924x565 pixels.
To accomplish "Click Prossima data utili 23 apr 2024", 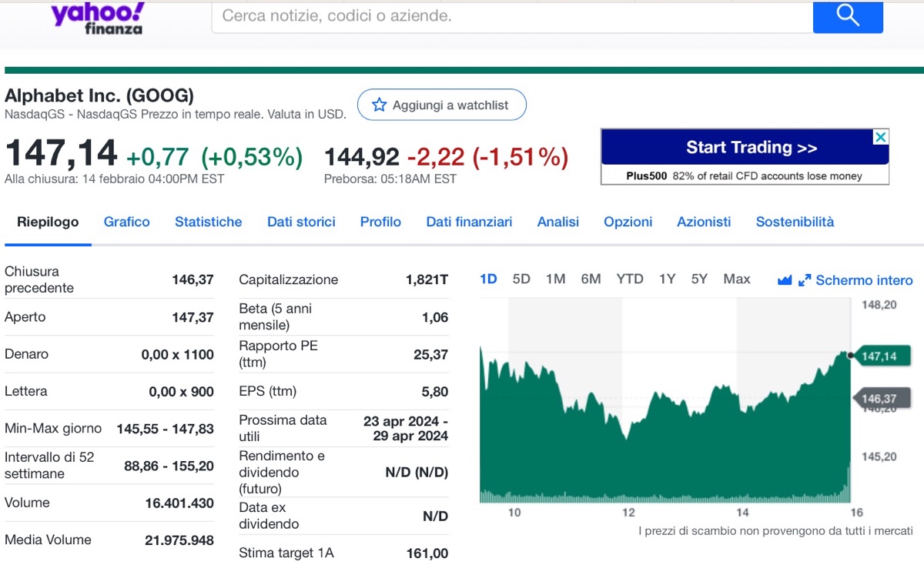I will (x=406, y=429).
